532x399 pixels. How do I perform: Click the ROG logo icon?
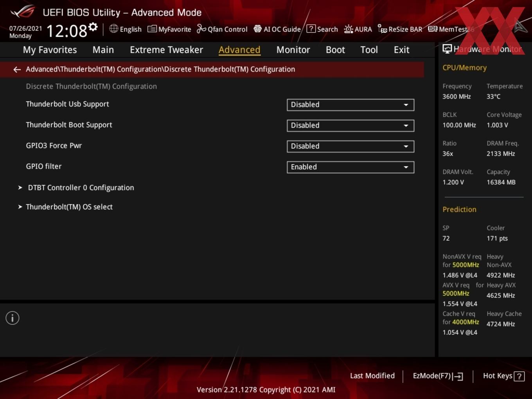click(x=22, y=11)
